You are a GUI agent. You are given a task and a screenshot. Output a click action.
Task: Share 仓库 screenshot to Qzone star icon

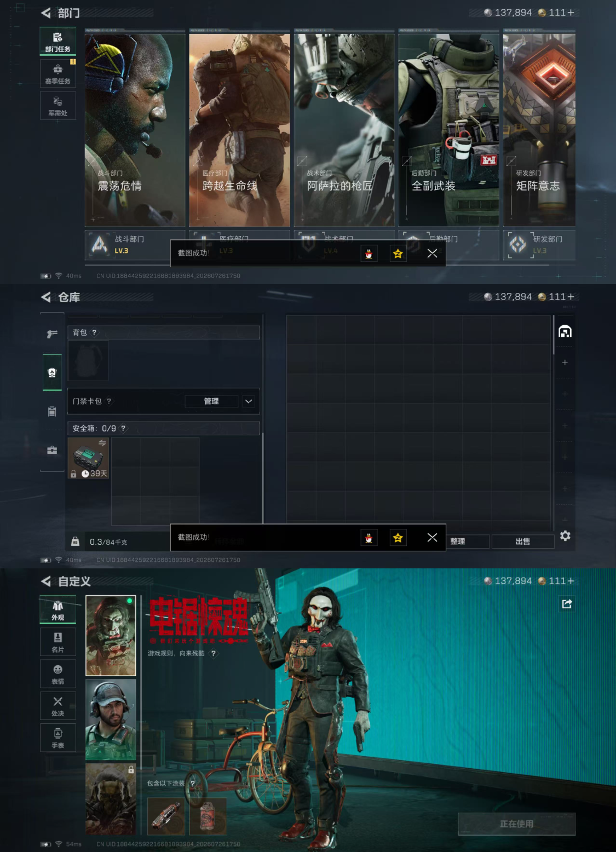pos(398,538)
